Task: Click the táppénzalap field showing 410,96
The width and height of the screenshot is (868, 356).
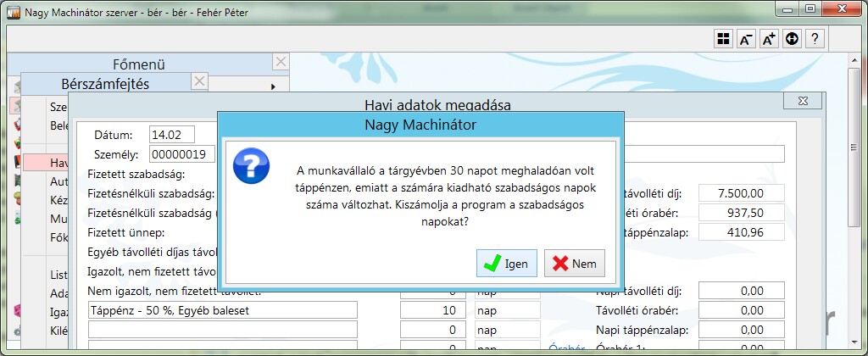Action: pyautogui.click(x=742, y=232)
